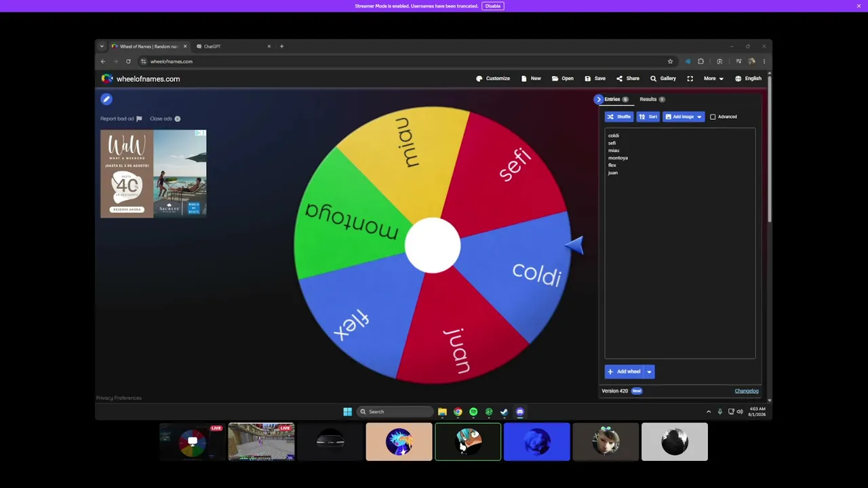This screenshot has height=488, width=868.
Task: Open Discord from the taskbar
Action: 520,411
